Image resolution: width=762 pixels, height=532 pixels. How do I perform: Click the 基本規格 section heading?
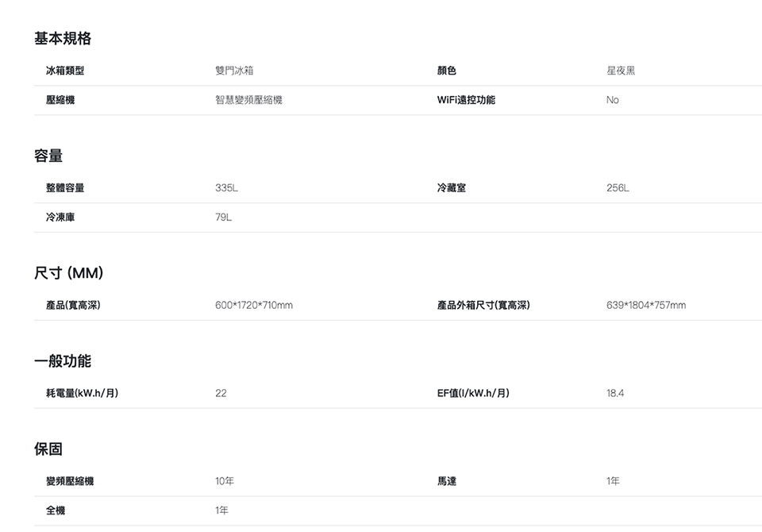pos(62,38)
